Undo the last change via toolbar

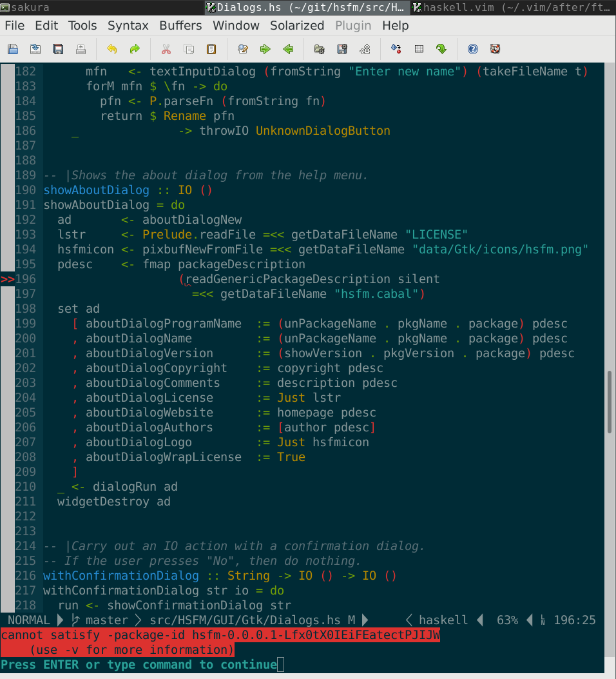112,49
